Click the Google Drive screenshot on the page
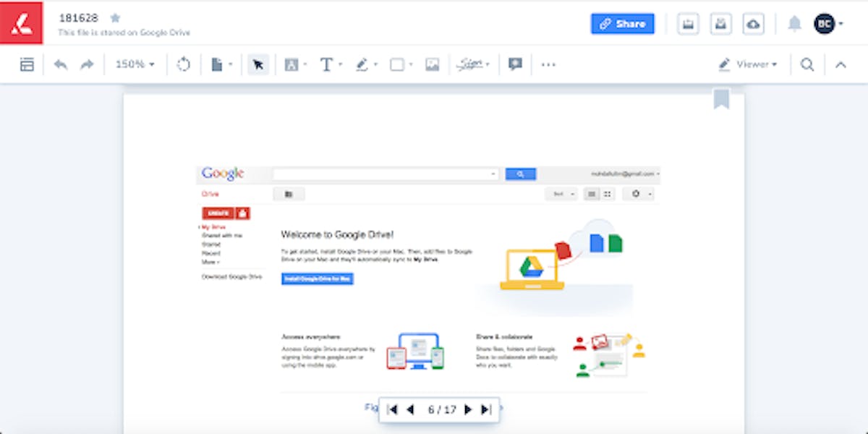The height and width of the screenshot is (434, 868). pos(428,278)
